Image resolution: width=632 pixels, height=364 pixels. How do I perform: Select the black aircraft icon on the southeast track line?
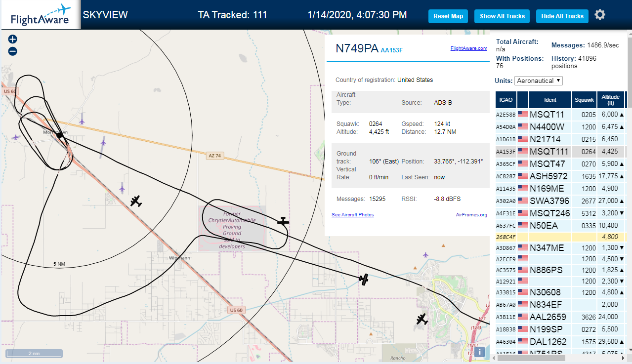pos(364,280)
